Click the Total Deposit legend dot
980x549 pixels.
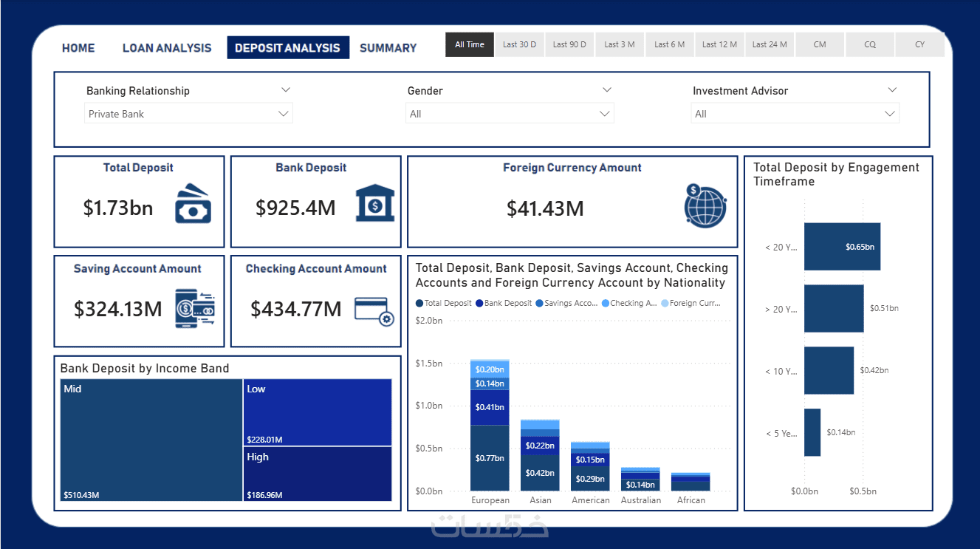(x=419, y=304)
